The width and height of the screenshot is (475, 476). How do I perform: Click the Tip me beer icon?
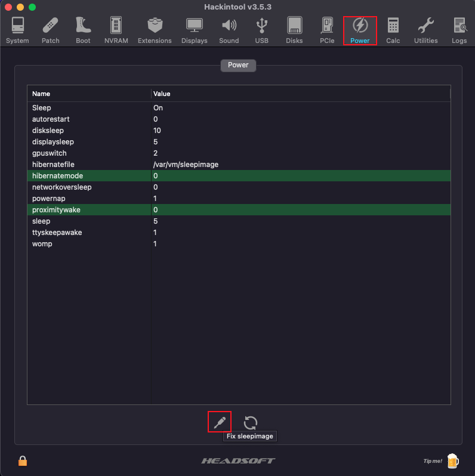(453, 460)
